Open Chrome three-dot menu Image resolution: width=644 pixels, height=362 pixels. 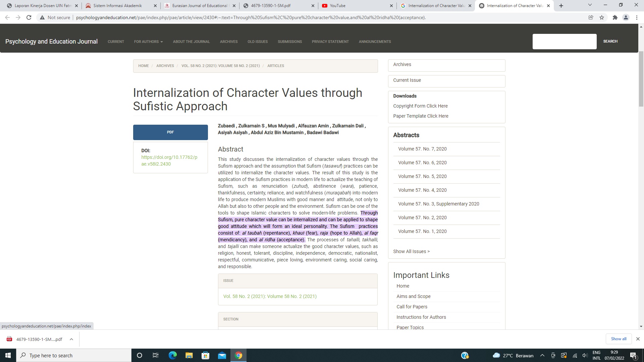(637, 17)
